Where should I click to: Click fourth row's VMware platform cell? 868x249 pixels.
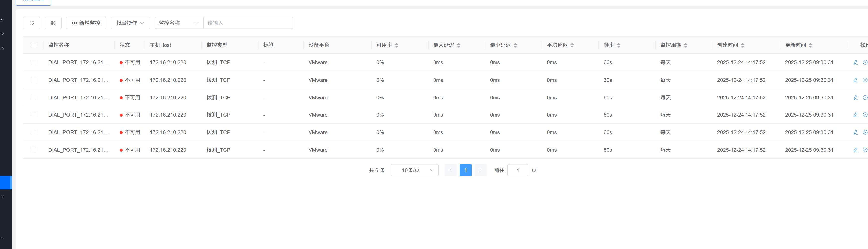pyautogui.click(x=318, y=115)
